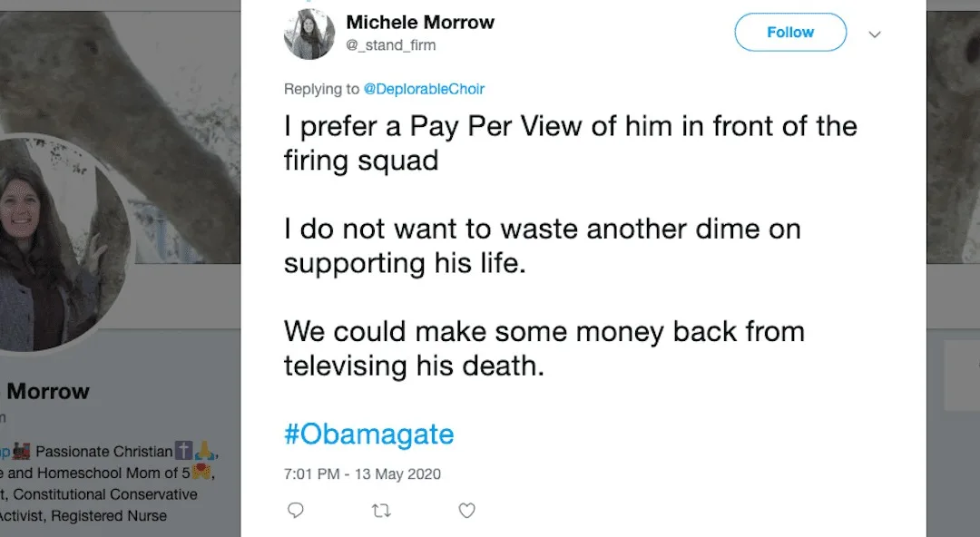Screen dimensions: 980x537
Task: Open options arrow beside the Follow button
Action: tap(874, 34)
